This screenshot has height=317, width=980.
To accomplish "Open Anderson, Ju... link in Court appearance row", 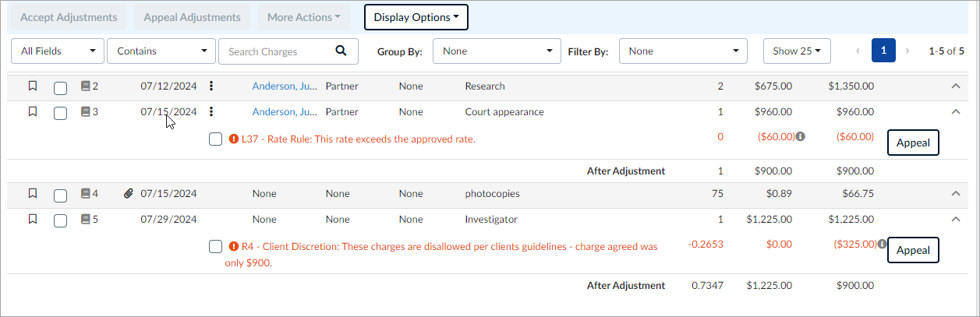I will click(285, 112).
